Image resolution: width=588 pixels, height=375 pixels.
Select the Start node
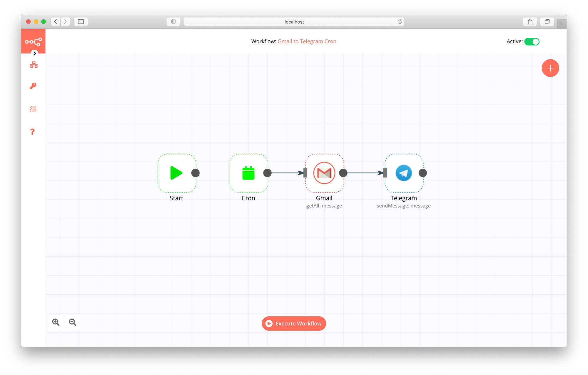176,173
